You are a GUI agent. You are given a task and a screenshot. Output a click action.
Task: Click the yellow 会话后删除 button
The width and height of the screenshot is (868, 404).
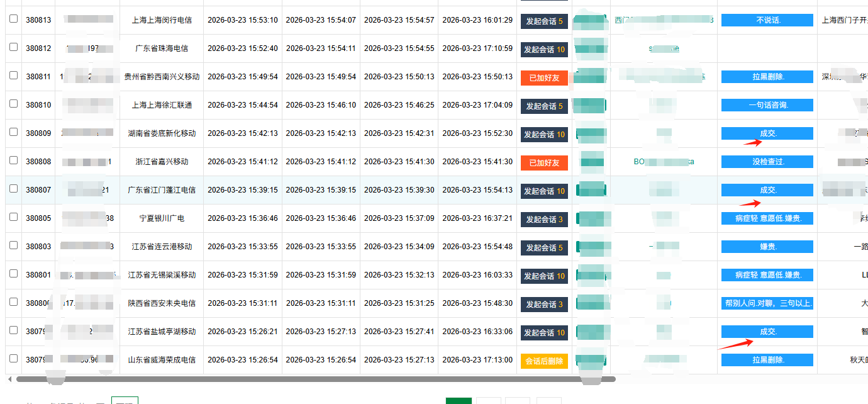(544, 361)
